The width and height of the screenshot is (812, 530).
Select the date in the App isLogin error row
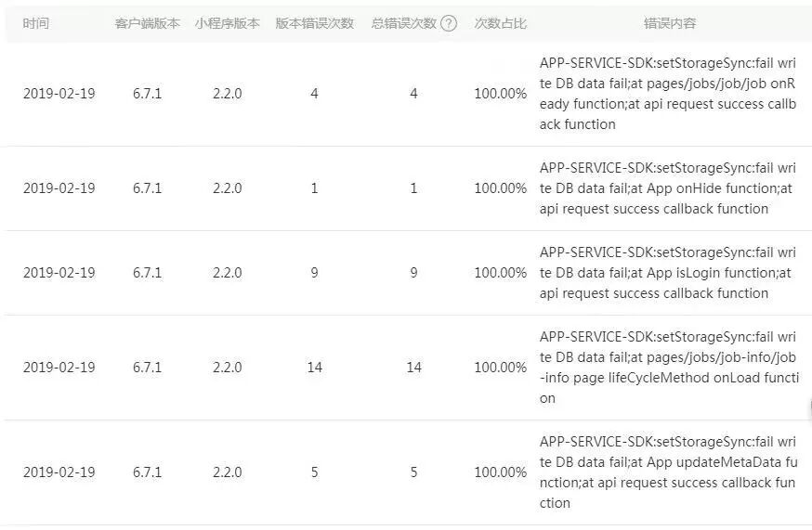pyautogui.click(x=59, y=273)
